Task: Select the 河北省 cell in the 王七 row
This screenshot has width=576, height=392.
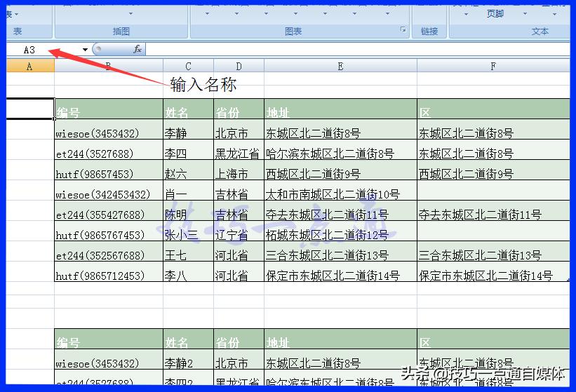Action: click(x=239, y=252)
